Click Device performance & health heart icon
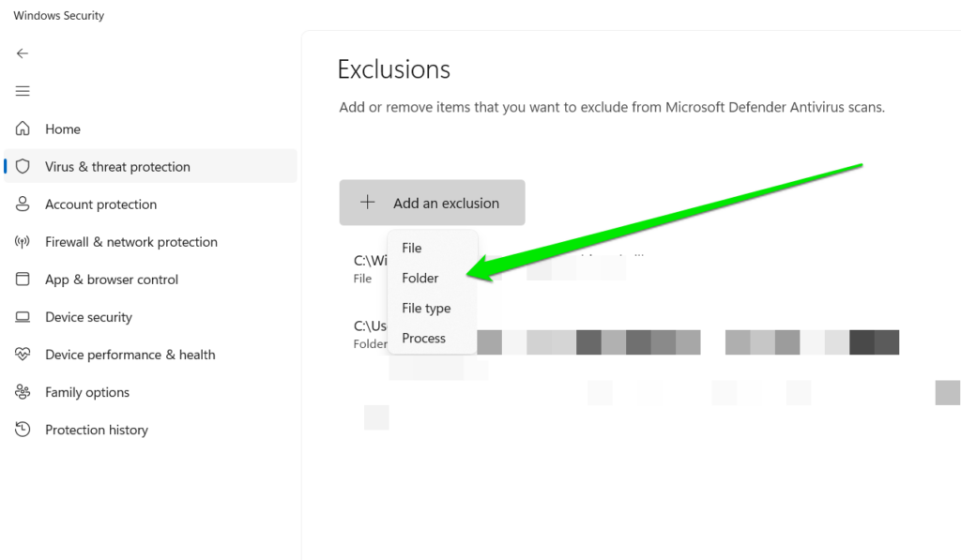 click(x=23, y=354)
